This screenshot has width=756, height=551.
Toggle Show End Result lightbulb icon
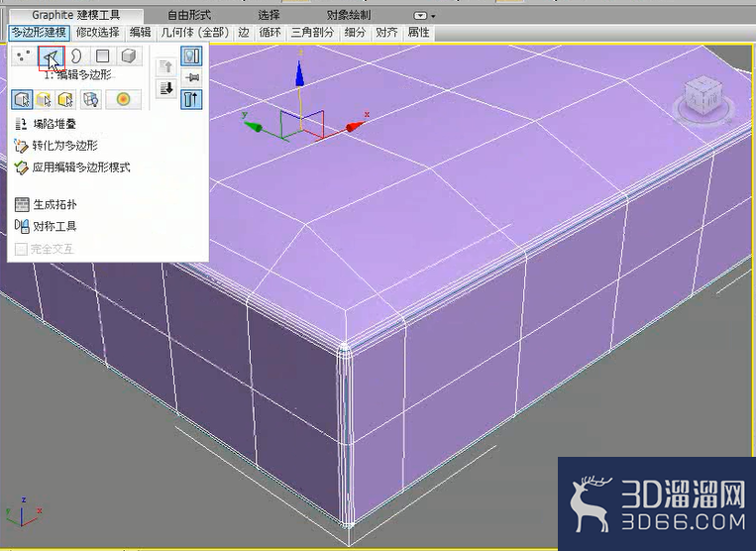tap(191, 56)
